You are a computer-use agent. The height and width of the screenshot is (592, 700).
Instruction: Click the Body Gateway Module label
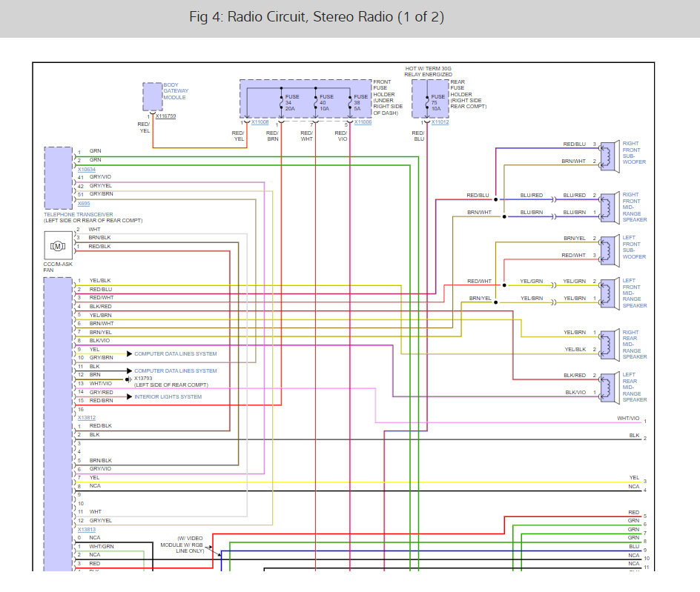[176, 91]
